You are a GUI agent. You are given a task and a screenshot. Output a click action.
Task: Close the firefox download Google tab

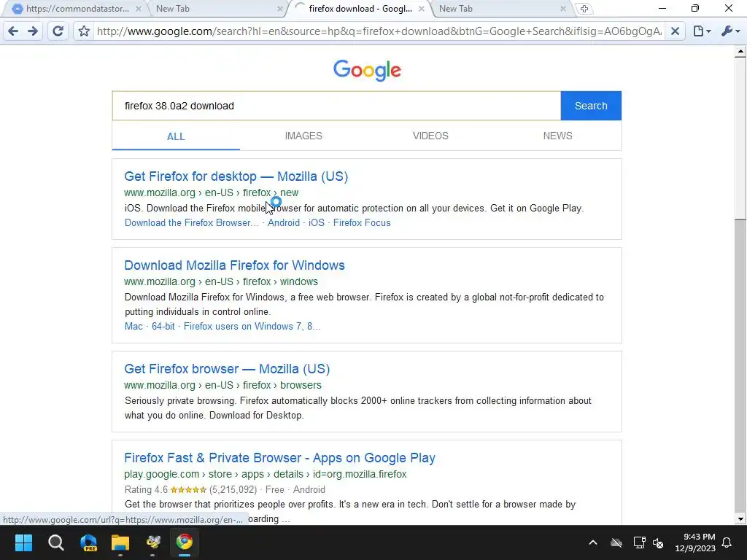(x=421, y=9)
